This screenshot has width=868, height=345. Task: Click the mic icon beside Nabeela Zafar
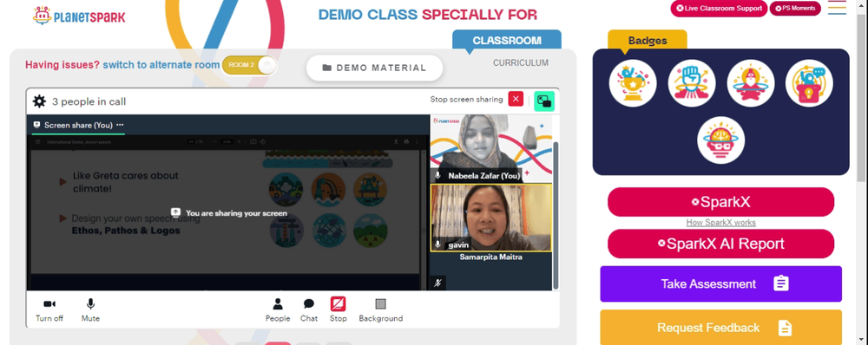tap(437, 176)
